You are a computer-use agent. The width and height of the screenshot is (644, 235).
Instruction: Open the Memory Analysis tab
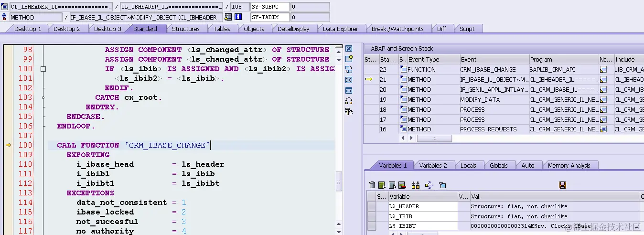coord(569,165)
